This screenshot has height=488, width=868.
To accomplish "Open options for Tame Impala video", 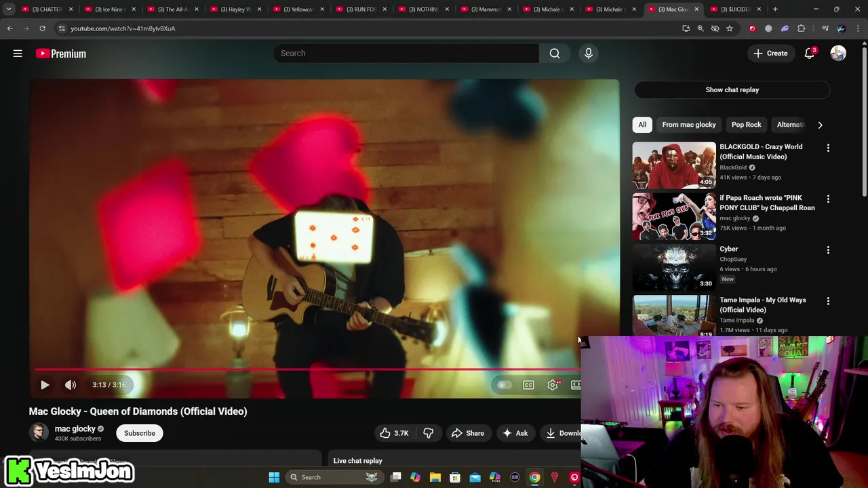I will pos(828,301).
